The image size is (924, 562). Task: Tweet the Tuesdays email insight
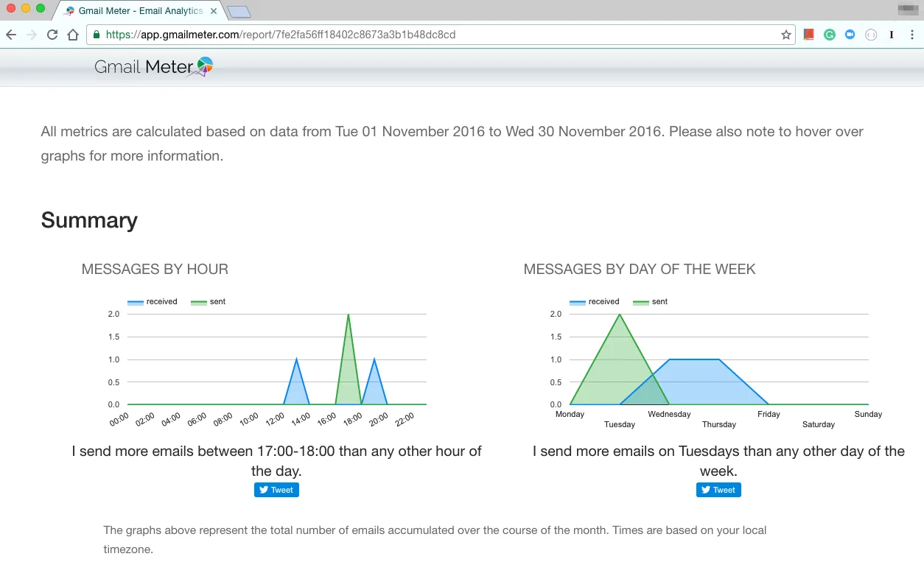click(x=718, y=490)
